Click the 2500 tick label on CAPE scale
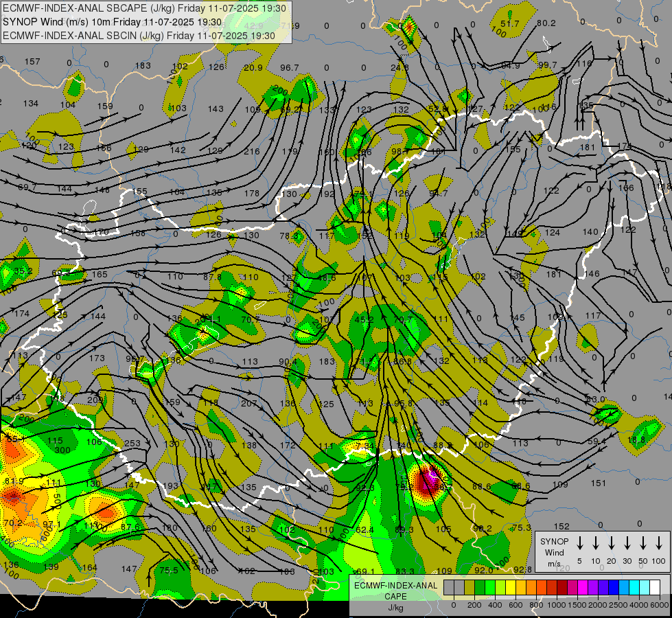 click(618, 605)
